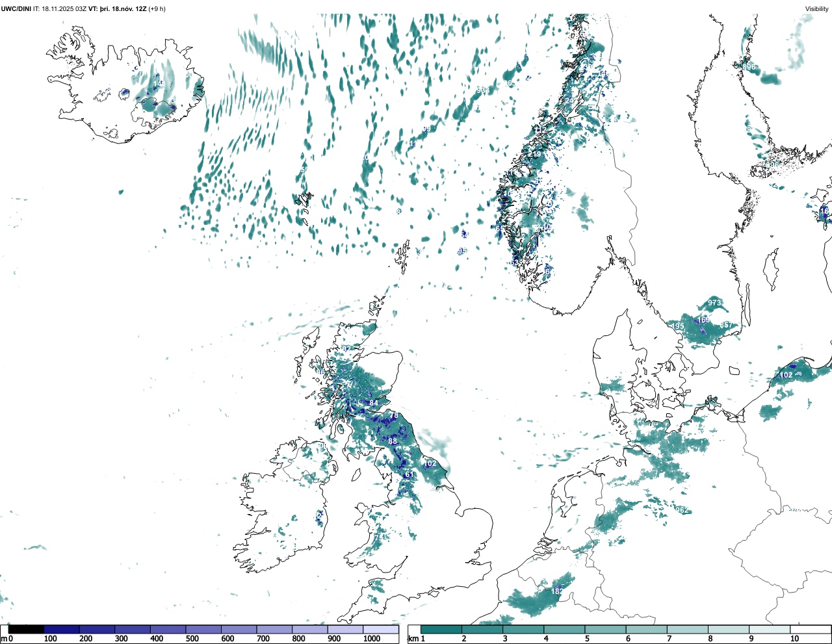The height and width of the screenshot is (644, 832).
Task: Click the '195' value on the map
Action: click(x=677, y=326)
